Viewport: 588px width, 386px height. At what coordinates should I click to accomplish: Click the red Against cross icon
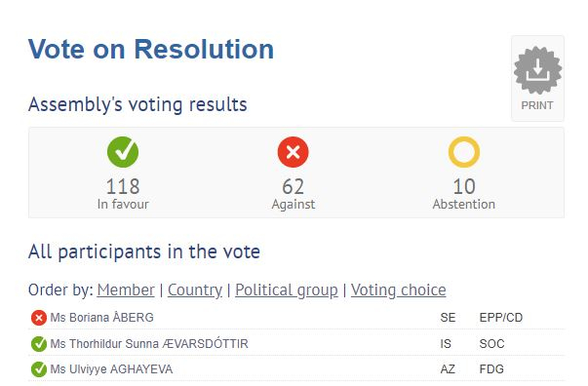293,152
